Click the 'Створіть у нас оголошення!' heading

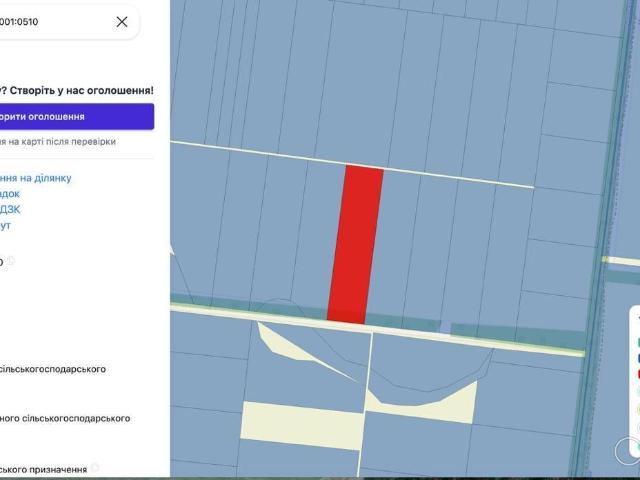tap(82, 90)
